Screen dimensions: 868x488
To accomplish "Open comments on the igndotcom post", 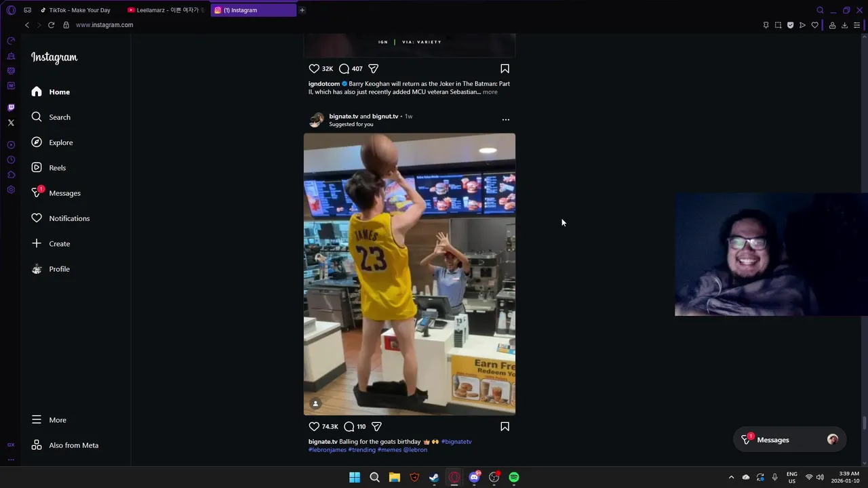I will point(344,68).
